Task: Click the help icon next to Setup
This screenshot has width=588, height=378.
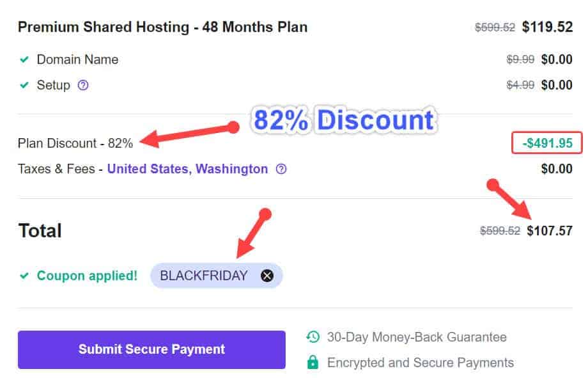Action: click(82, 85)
